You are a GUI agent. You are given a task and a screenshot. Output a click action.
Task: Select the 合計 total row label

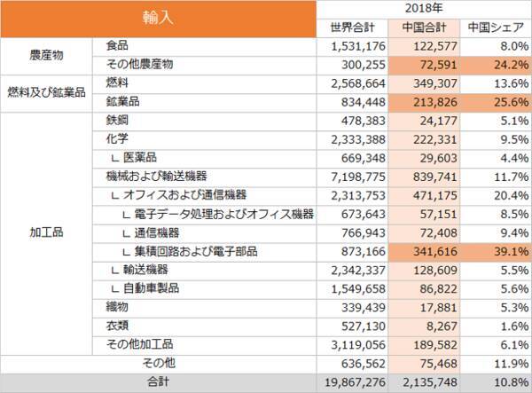(158, 381)
